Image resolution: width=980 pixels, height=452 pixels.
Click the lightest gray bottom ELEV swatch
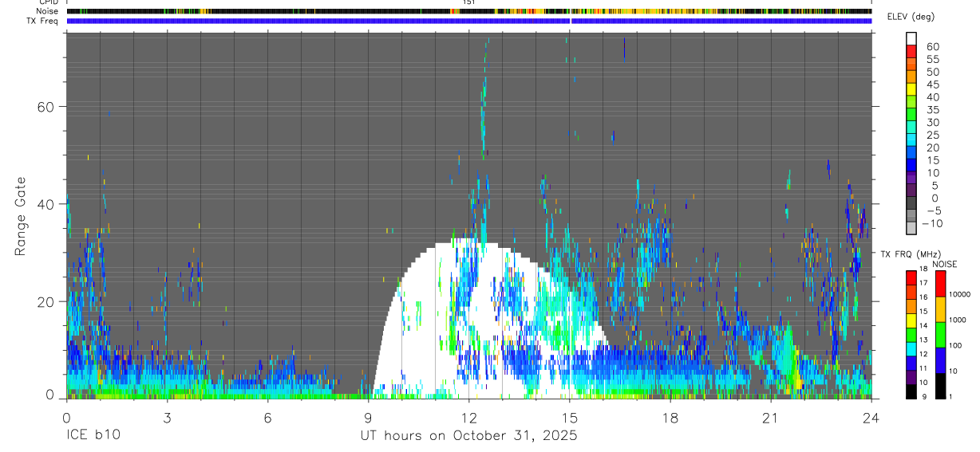click(x=911, y=227)
